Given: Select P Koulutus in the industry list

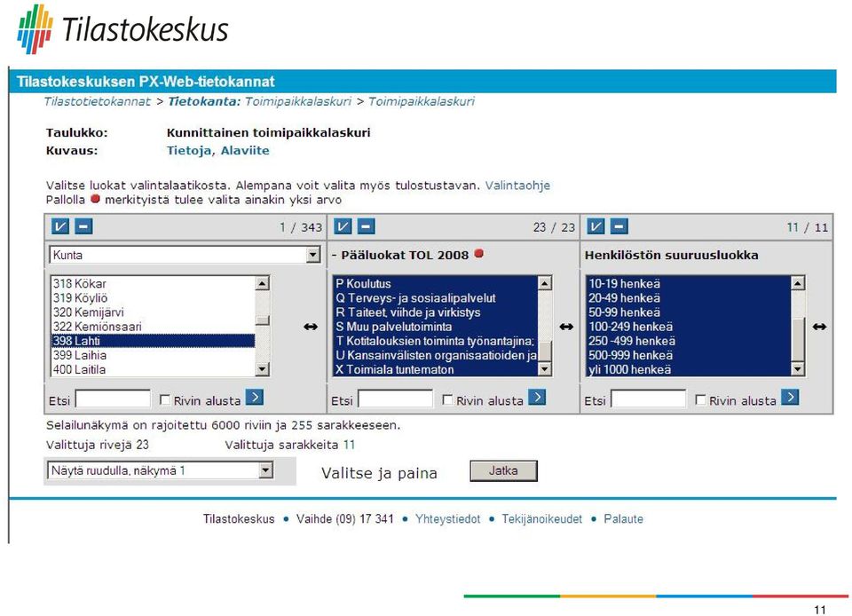Looking at the screenshot, I should click(x=435, y=283).
